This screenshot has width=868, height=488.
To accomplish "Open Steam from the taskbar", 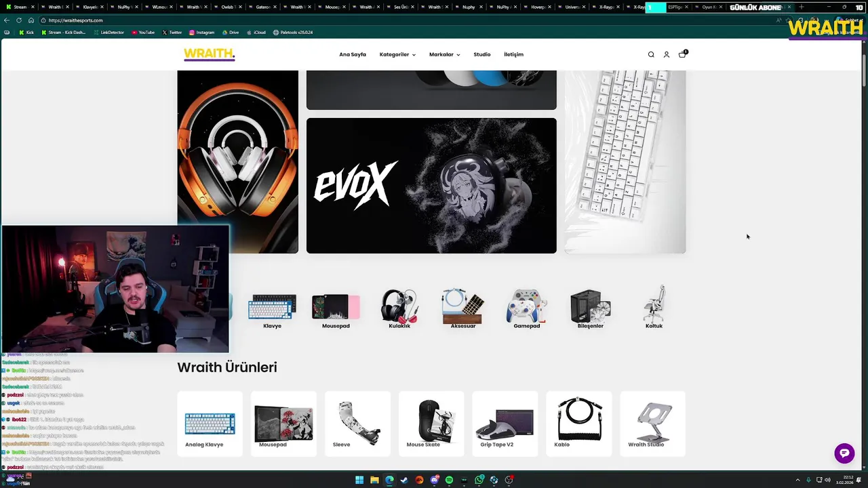I will pos(404,480).
